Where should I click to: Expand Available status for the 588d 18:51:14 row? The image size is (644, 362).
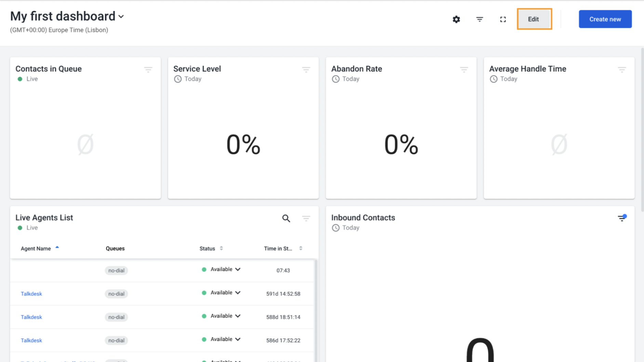tap(238, 316)
